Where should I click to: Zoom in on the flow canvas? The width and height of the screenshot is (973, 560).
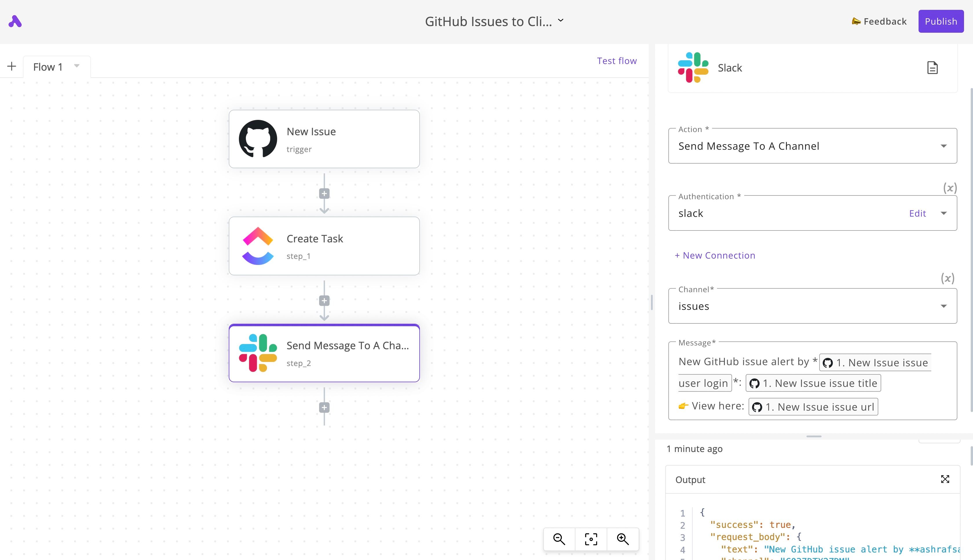(623, 539)
